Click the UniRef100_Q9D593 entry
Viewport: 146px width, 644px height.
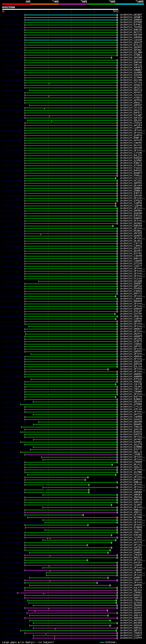pos(131,352)
